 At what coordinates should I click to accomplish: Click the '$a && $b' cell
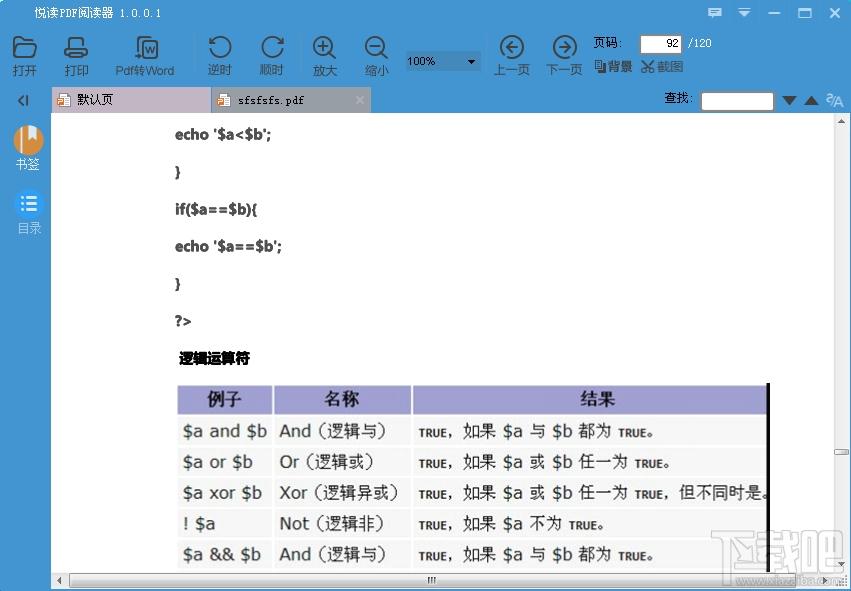coord(225,555)
